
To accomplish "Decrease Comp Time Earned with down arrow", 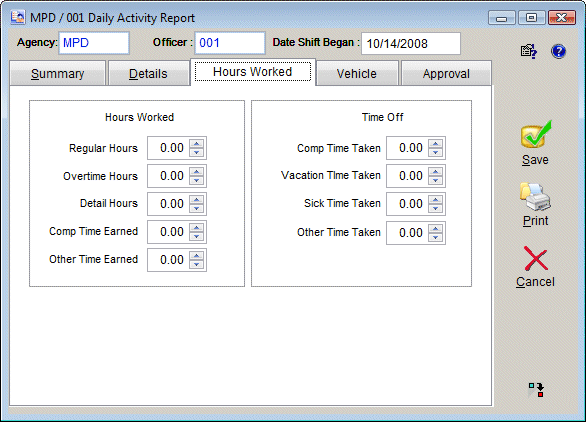I will coord(197,236).
